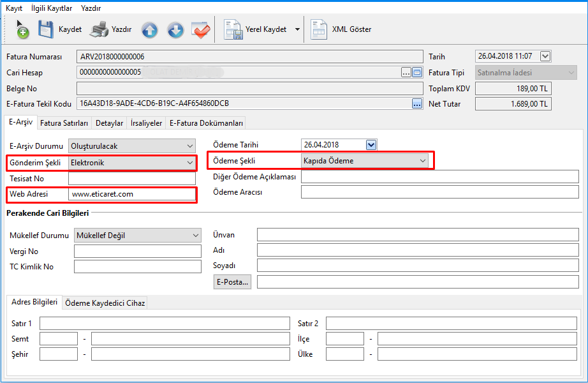Click the red checkmark approve icon

click(x=200, y=30)
